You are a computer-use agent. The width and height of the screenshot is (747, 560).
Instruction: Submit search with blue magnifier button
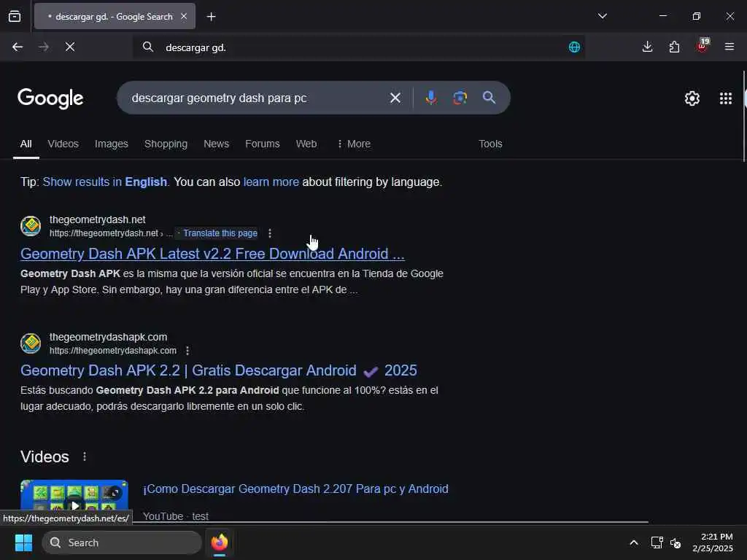[x=489, y=98]
